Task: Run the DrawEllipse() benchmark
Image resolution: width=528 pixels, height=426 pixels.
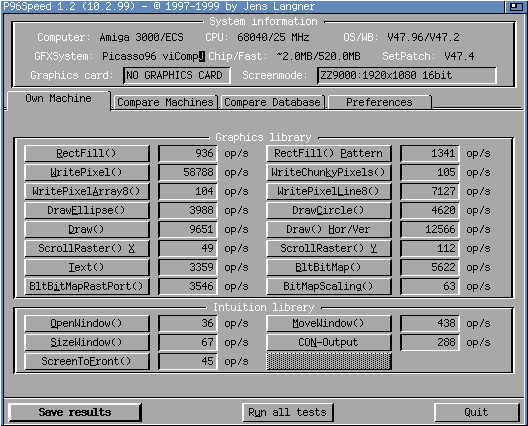Action: 87,210
